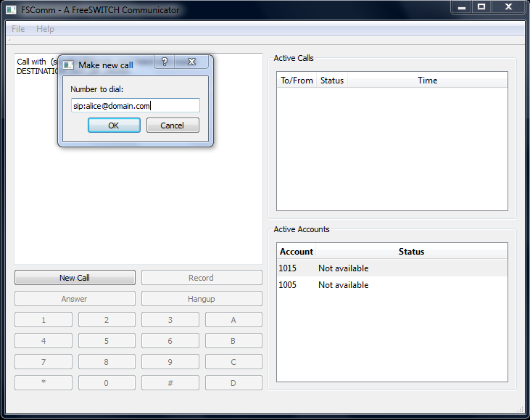This screenshot has width=530, height=420.
Task: Click the Account column header
Action: 296,252
